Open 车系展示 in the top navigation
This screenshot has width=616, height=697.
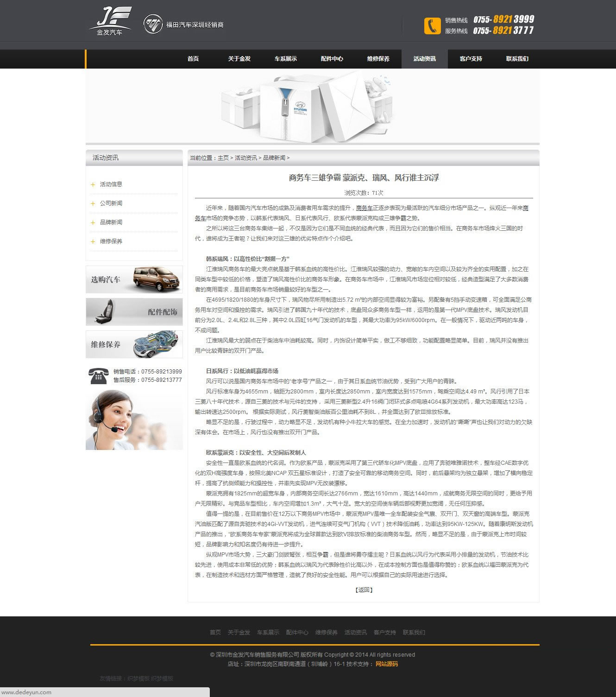[x=286, y=59]
